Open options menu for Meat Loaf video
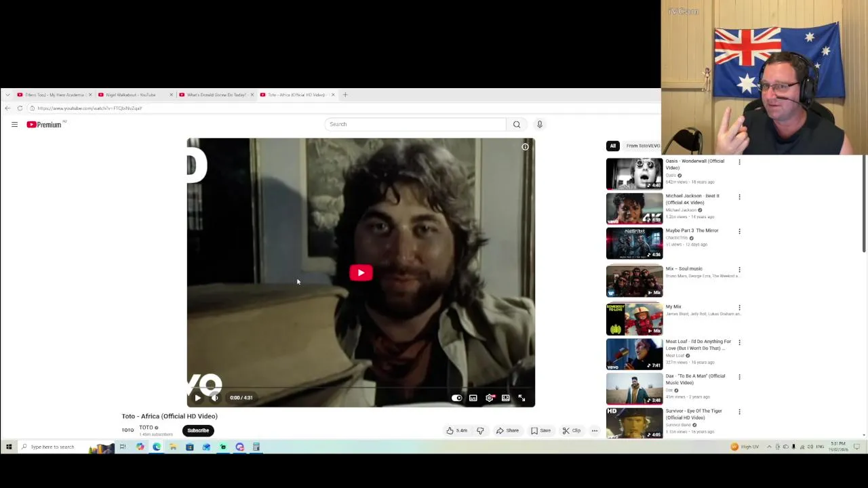868x488 pixels. [739, 342]
